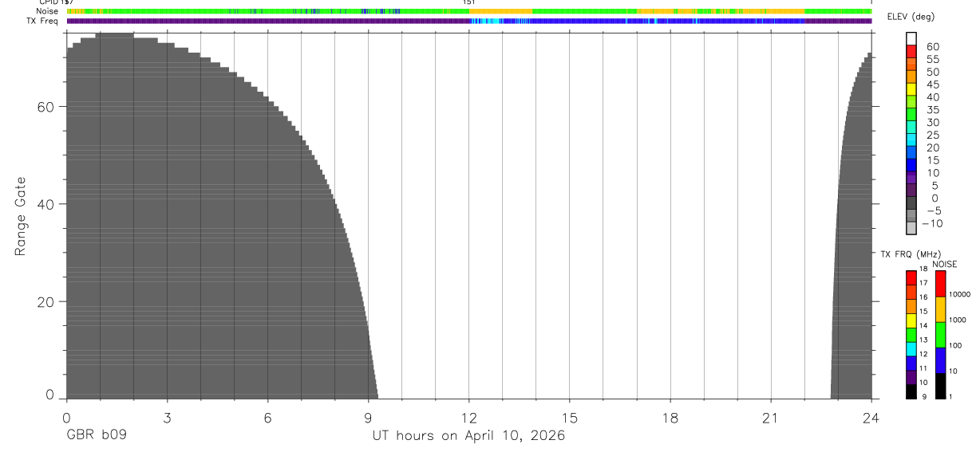Image resolution: width=980 pixels, height=452 pixels.
Task: Click the '16' label on TX FRQ colorbar
Action: click(x=924, y=297)
